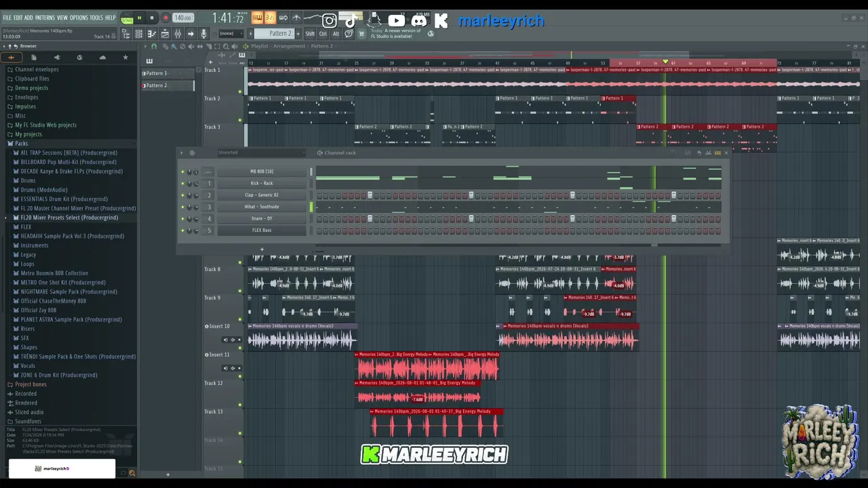Click the help question icon next to Alt
The height and width of the screenshot is (488, 868).
(x=349, y=34)
